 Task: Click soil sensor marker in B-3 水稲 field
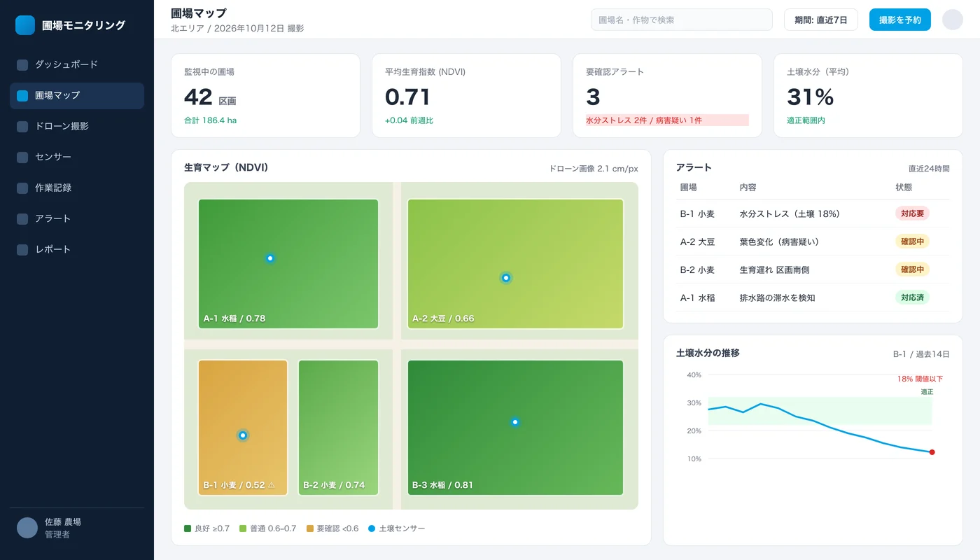pyautogui.click(x=515, y=422)
